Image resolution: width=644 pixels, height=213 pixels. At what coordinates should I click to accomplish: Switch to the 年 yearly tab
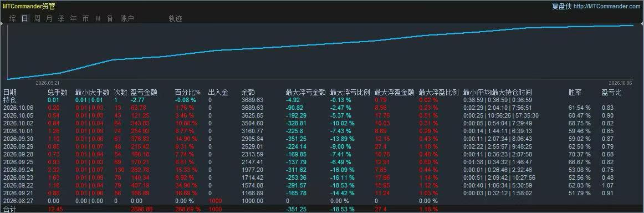tap(74, 18)
